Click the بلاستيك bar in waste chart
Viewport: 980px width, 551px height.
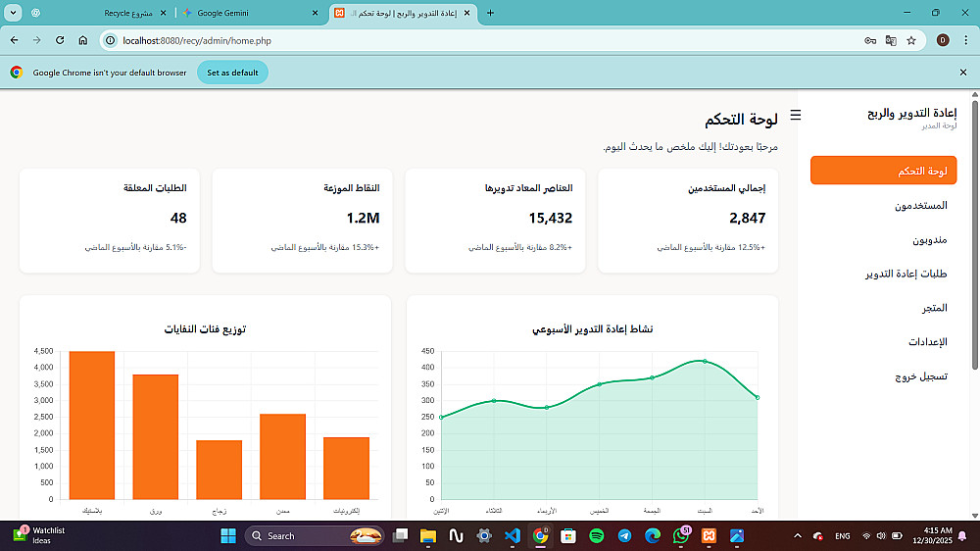click(92, 426)
